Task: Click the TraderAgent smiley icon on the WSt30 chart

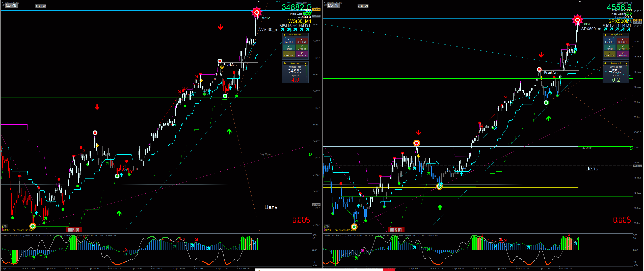Action: [x=309, y=3]
